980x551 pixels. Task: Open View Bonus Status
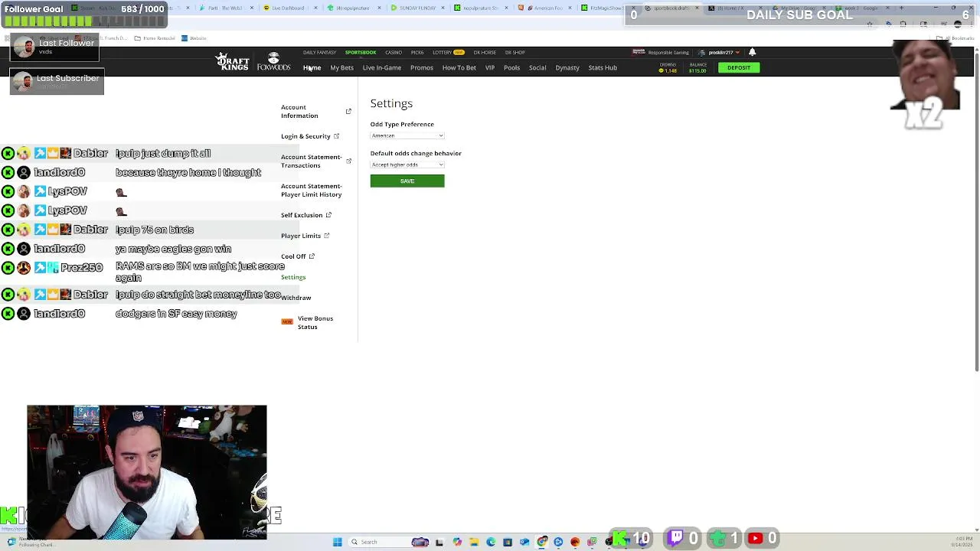(315, 322)
